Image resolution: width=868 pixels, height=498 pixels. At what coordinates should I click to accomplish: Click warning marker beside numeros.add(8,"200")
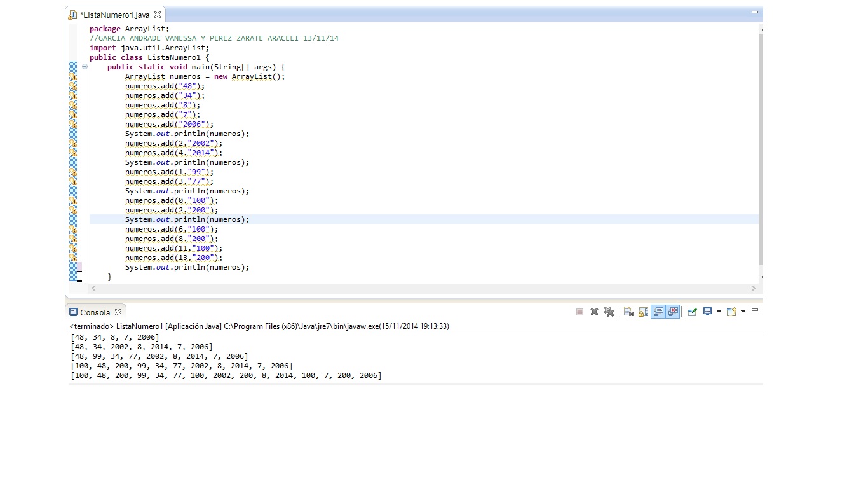73,239
